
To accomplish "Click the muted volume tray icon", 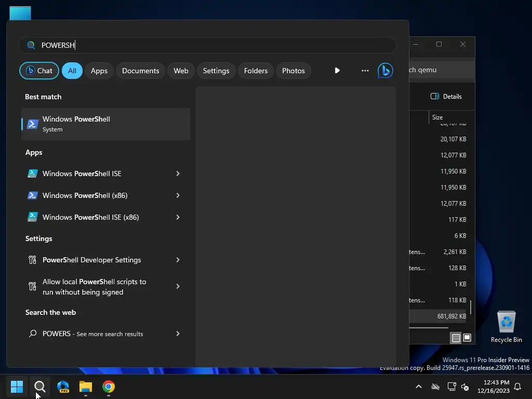I will 465,387.
